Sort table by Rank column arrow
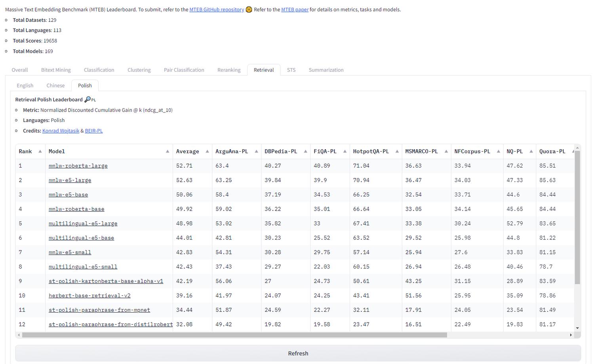The height and width of the screenshot is (364, 594). [x=40, y=151]
